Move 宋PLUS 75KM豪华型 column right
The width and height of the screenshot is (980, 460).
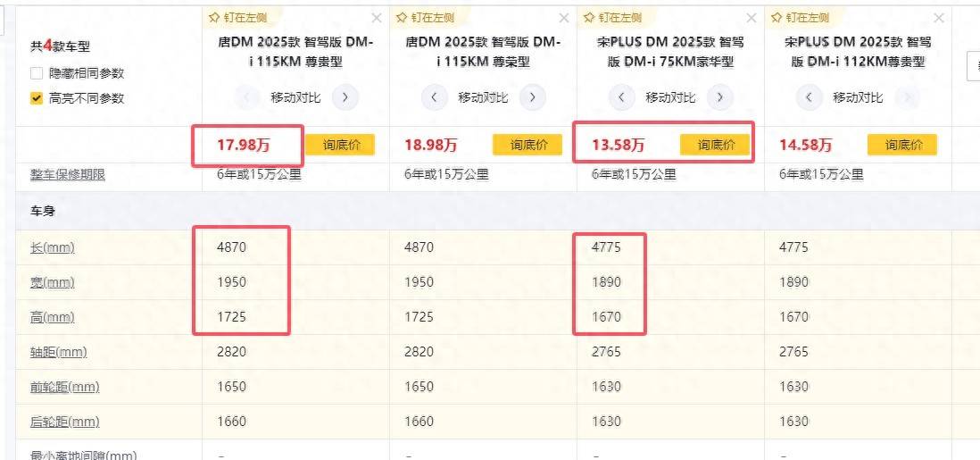[x=720, y=97]
